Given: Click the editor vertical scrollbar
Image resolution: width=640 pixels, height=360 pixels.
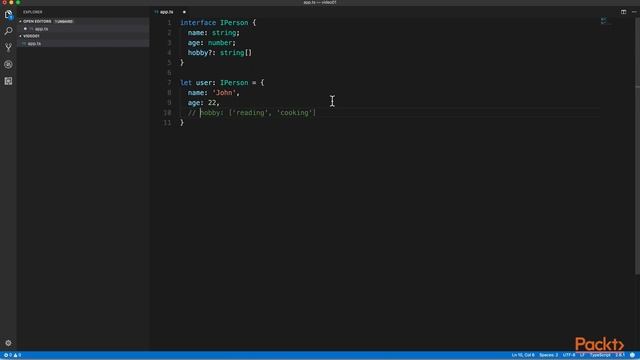Looking at the screenshot, I should (638, 147).
